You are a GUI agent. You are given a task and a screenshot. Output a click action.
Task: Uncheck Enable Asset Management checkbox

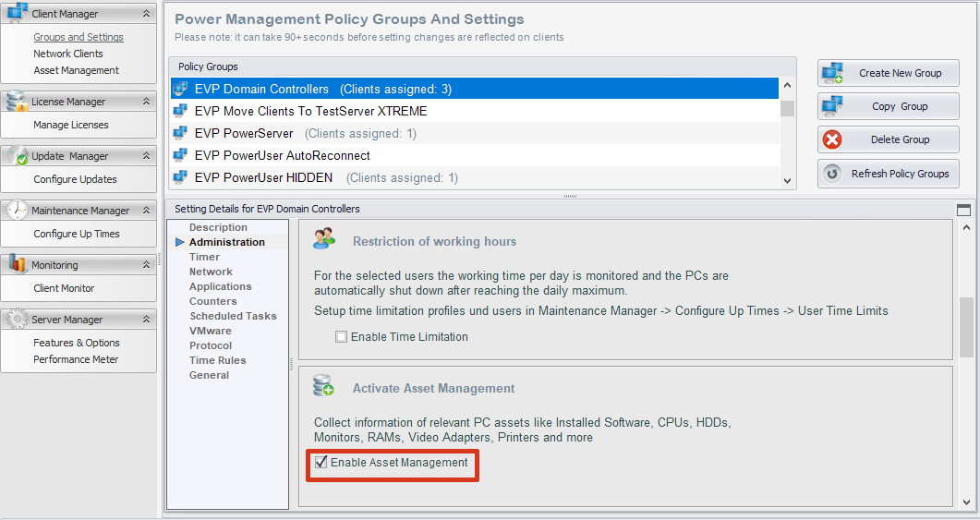click(321, 462)
